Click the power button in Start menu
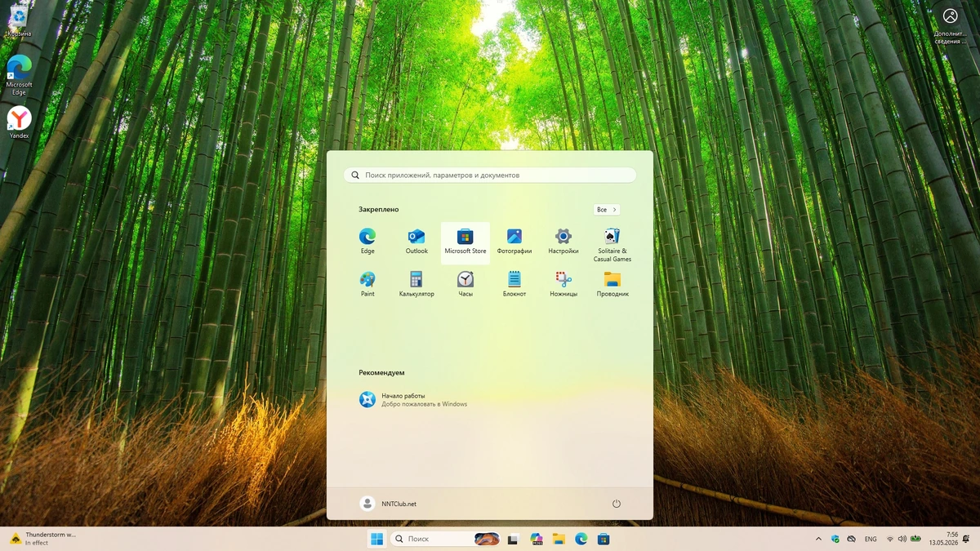This screenshot has width=980, height=551. [617, 504]
